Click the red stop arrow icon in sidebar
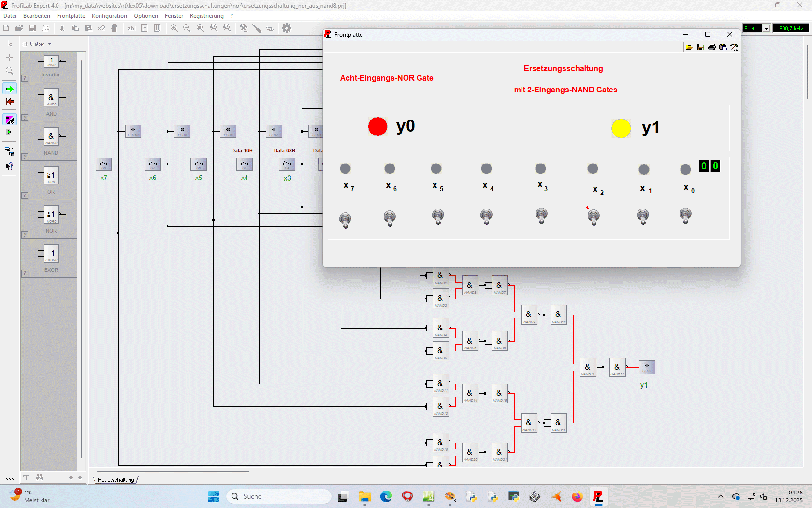812x508 pixels. [10, 102]
